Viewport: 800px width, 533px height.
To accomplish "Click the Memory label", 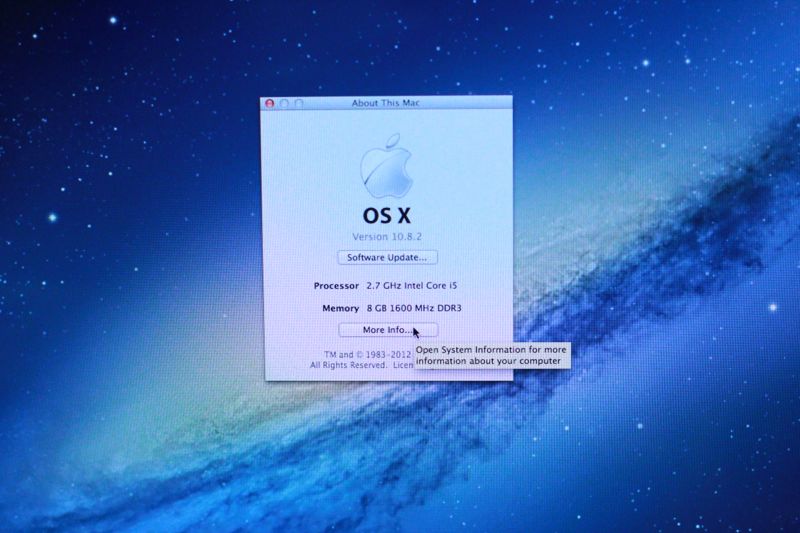I will click(x=340, y=308).
